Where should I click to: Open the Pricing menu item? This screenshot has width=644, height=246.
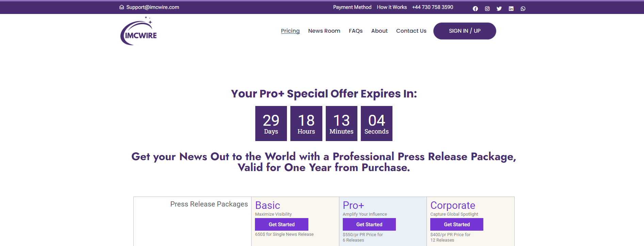coord(290,31)
